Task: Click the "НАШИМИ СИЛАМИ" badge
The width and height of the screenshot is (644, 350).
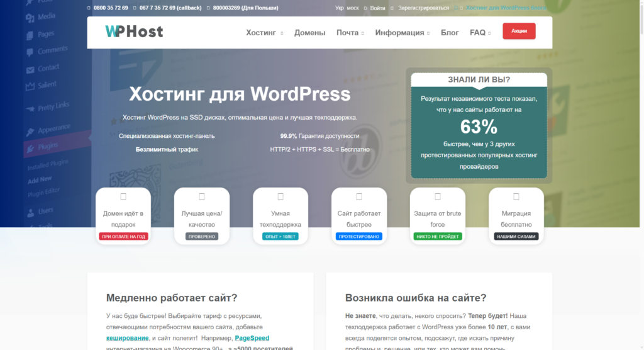Action: point(516,237)
